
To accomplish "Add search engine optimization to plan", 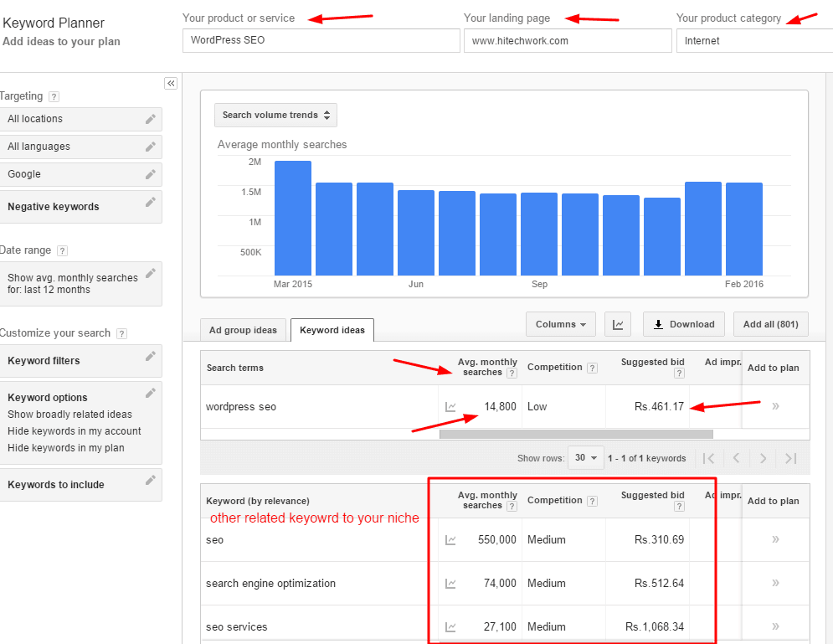I will coord(775,583).
